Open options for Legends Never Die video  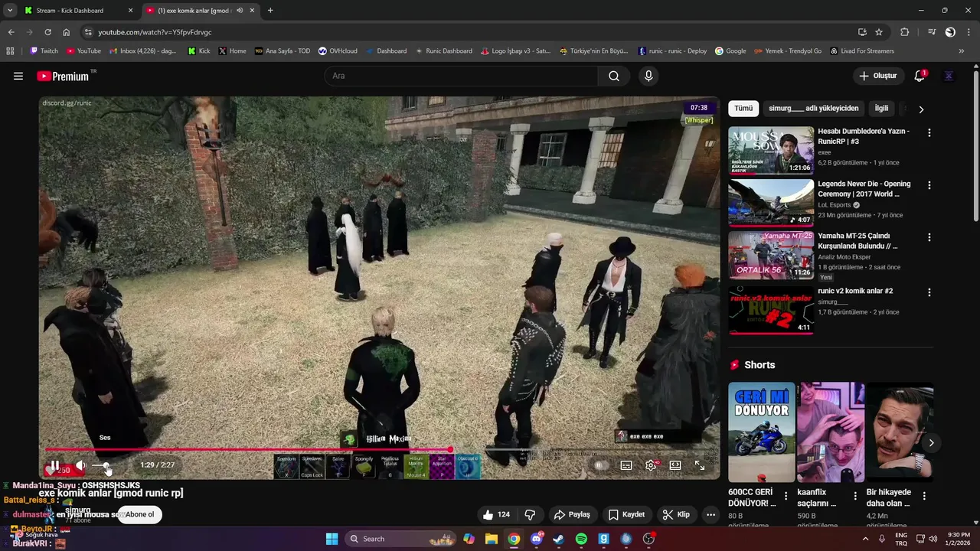tap(929, 185)
